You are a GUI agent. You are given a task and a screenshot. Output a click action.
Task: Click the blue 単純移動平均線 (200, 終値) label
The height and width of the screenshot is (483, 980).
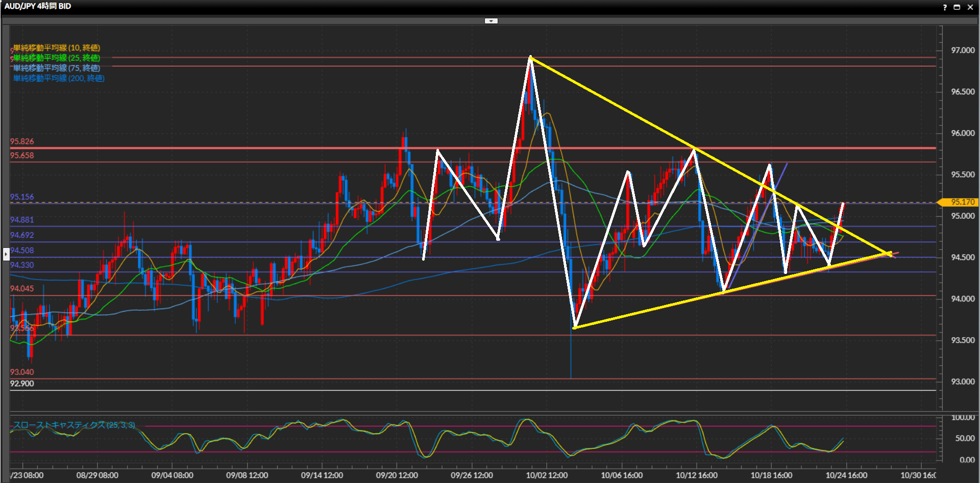[x=59, y=79]
